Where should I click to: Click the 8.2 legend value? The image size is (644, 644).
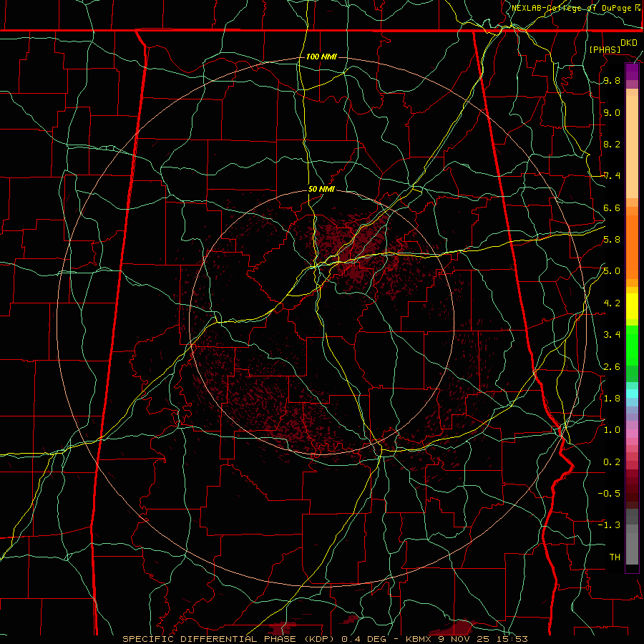pos(612,145)
